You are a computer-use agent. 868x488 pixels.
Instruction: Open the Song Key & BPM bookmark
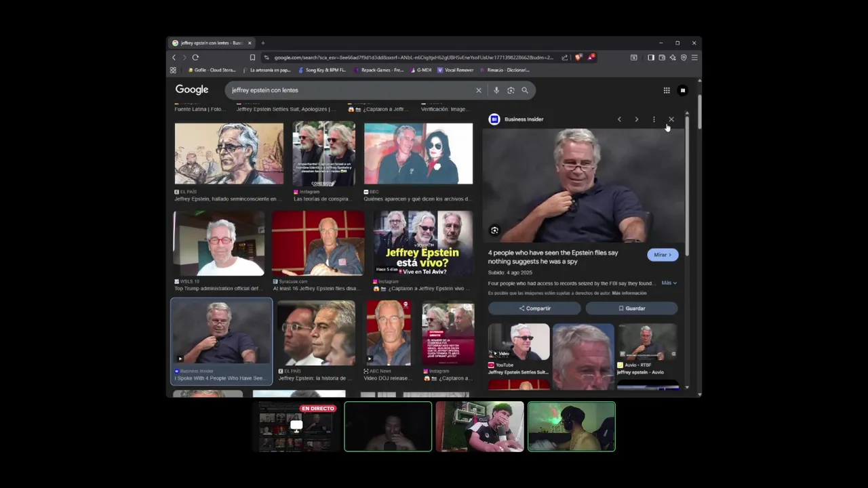(322, 70)
